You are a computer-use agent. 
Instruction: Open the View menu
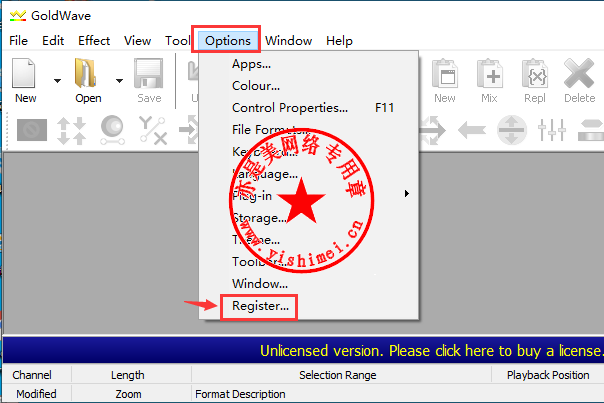pyautogui.click(x=138, y=40)
